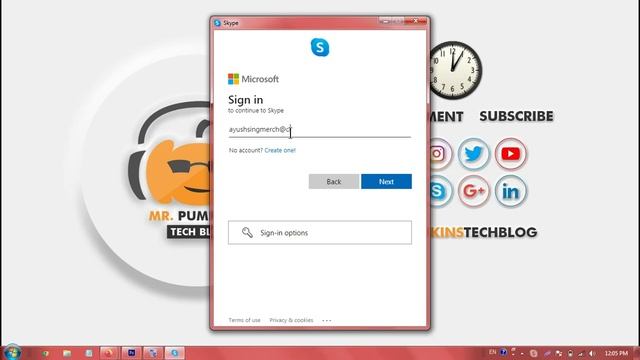This screenshot has height=360, width=640.
Task: Click the key icon beside Sign-in options
Action: tap(247, 232)
